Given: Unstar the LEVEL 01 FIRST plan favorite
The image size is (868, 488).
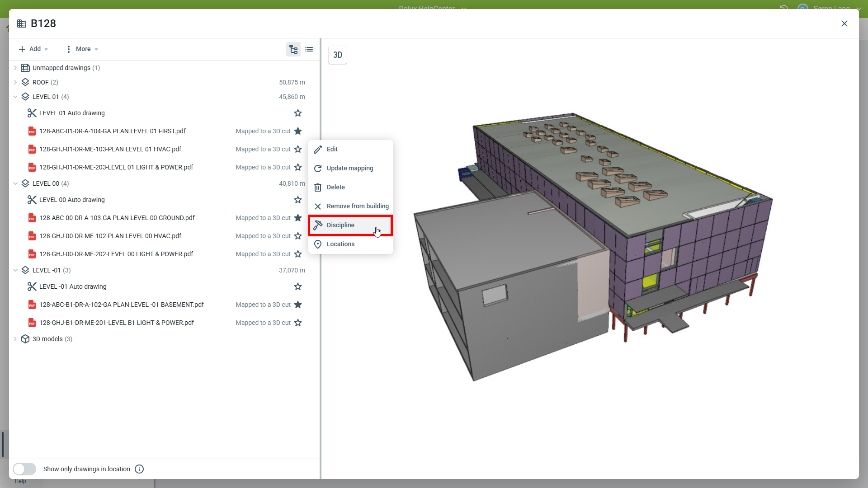Looking at the screenshot, I should point(298,131).
